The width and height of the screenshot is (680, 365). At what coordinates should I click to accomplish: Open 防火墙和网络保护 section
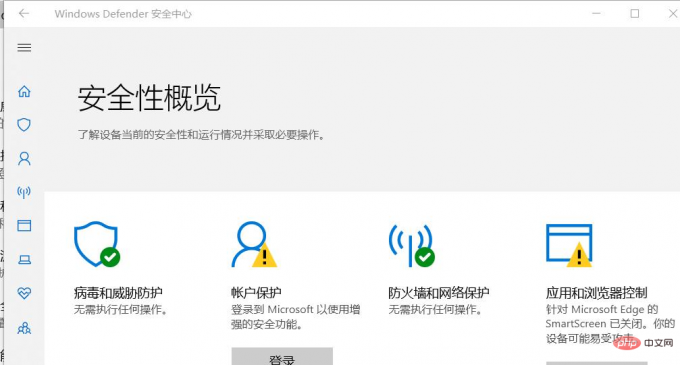tap(439, 293)
